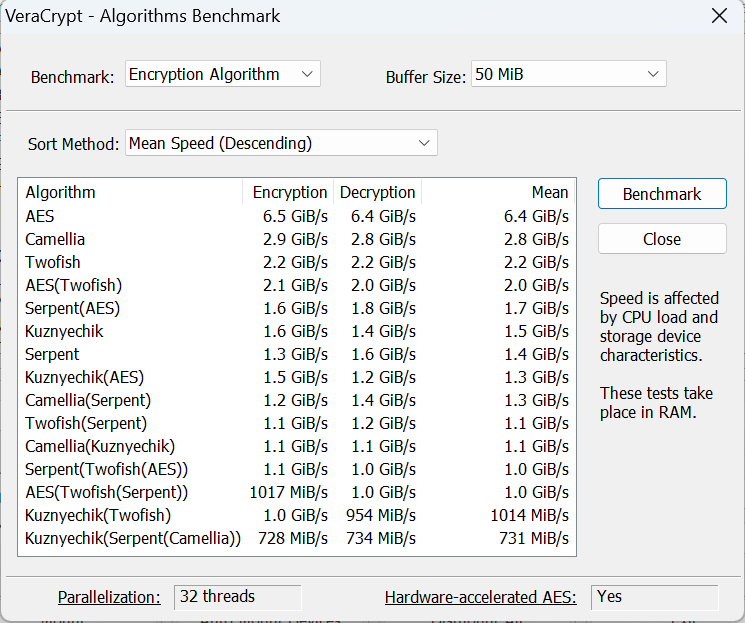Click the Hardware-accelerated AES link
The height and width of the screenshot is (623, 745).
click(480, 597)
